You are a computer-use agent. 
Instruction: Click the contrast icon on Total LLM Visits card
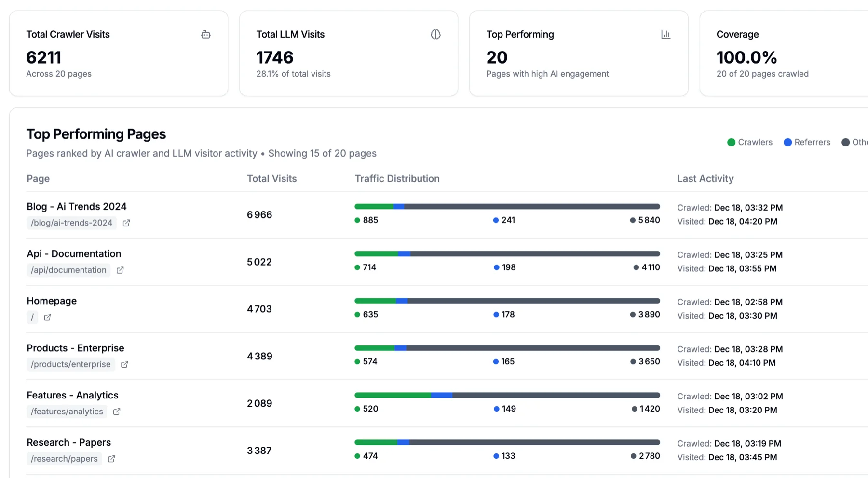(x=435, y=34)
